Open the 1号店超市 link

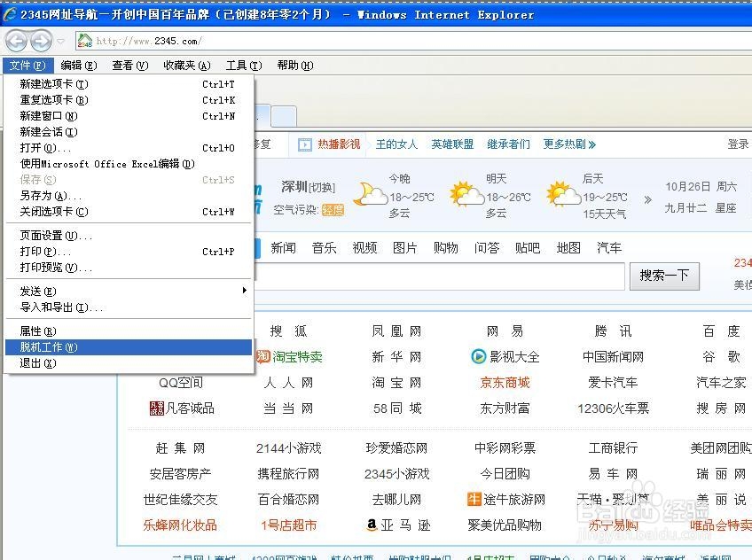tap(289, 525)
